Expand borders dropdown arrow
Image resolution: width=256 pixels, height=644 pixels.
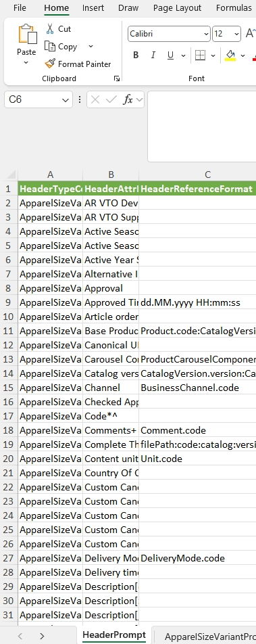click(213, 55)
